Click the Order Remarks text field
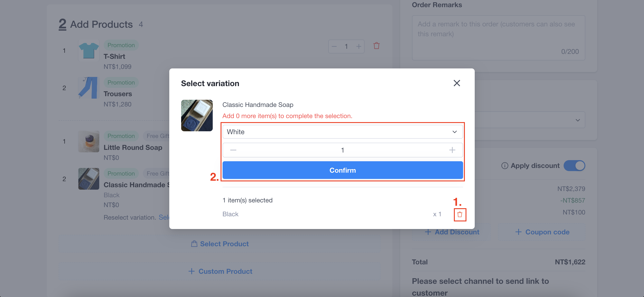644x297 pixels. (x=498, y=38)
